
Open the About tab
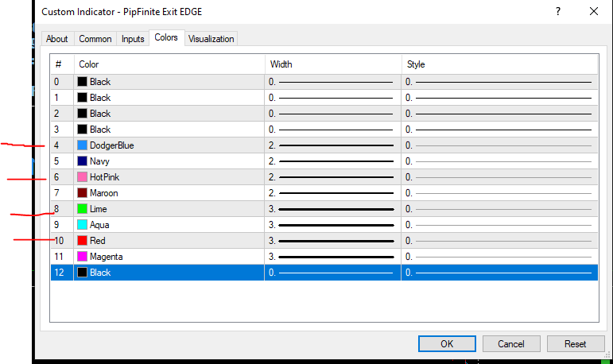pos(57,39)
